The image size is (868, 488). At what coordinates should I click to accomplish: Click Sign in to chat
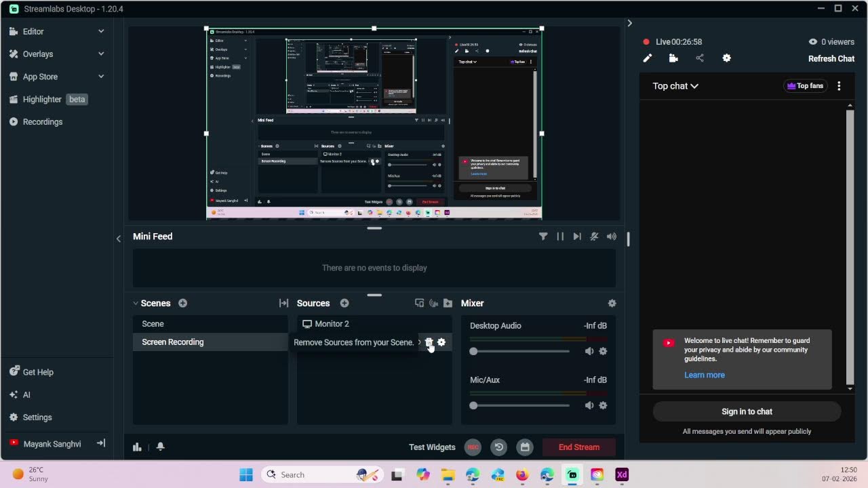pyautogui.click(x=747, y=411)
